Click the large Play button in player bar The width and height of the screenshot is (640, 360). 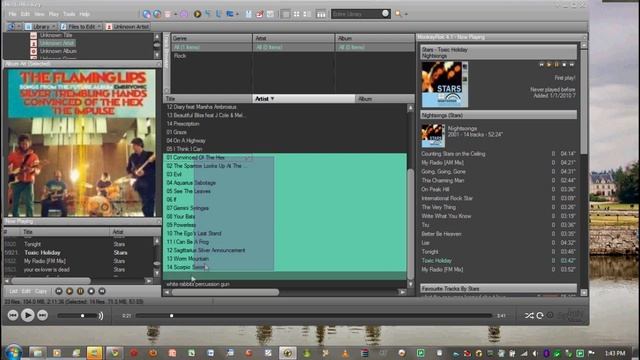click(x=28, y=315)
